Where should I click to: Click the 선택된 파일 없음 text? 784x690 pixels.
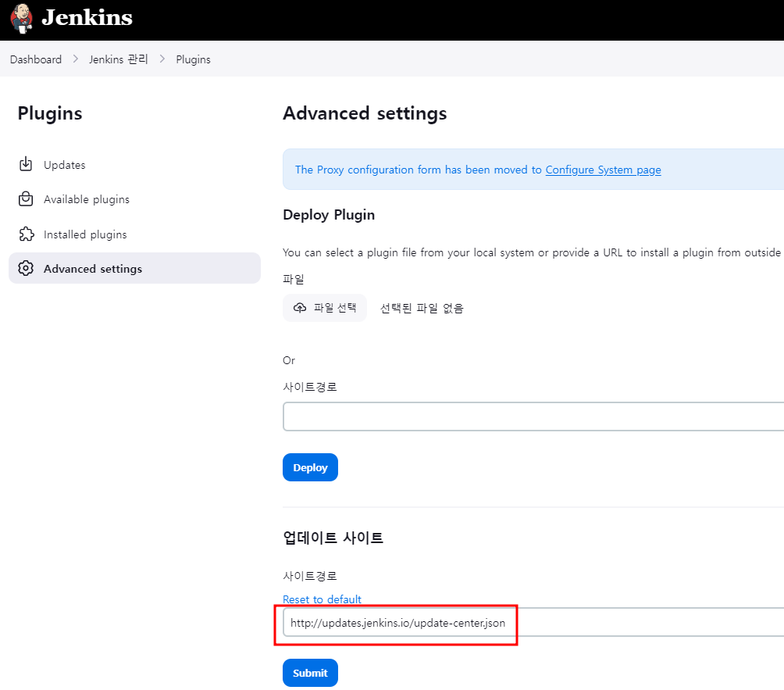click(422, 308)
